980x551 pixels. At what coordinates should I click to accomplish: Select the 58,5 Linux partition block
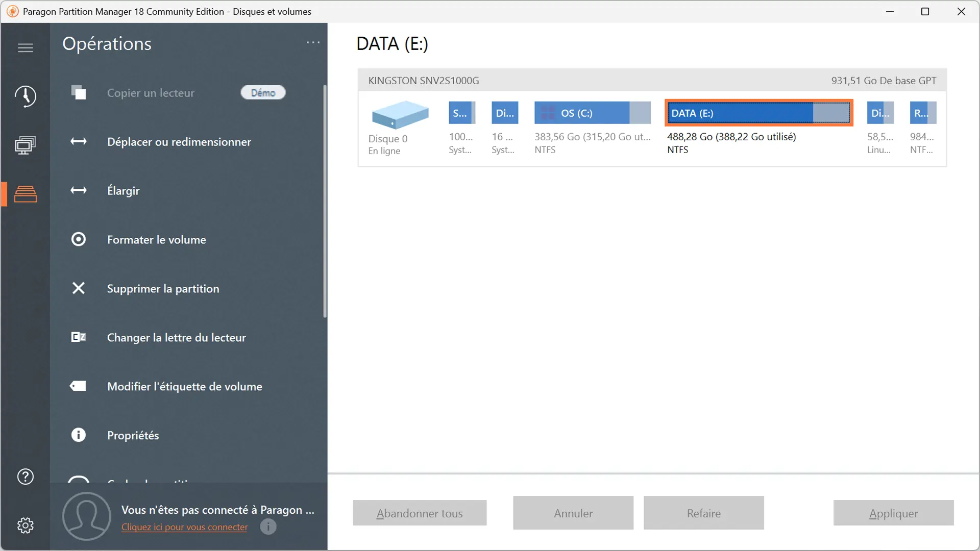pos(880,113)
